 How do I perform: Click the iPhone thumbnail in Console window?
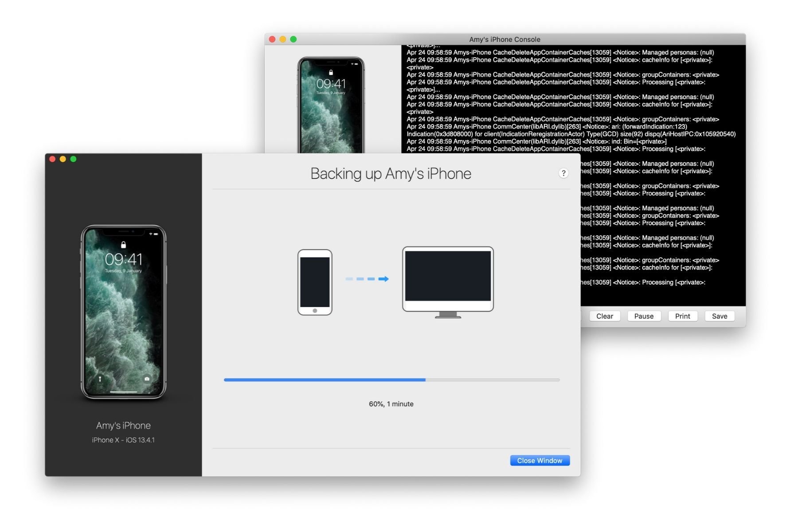click(331, 105)
